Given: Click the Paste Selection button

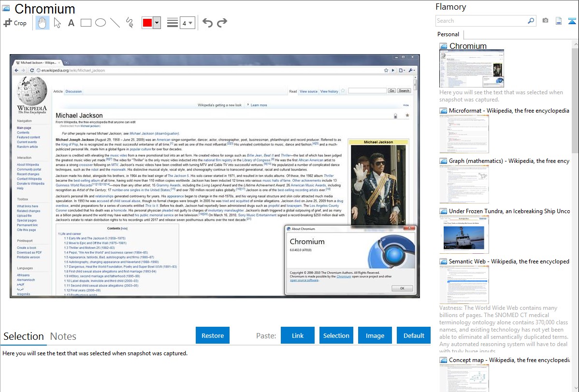Looking at the screenshot, I should tap(336, 335).
